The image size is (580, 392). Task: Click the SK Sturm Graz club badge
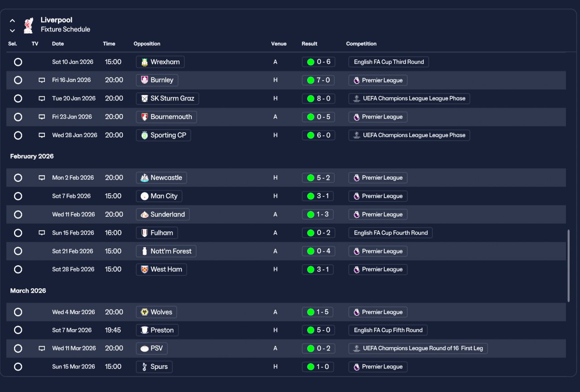145,99
